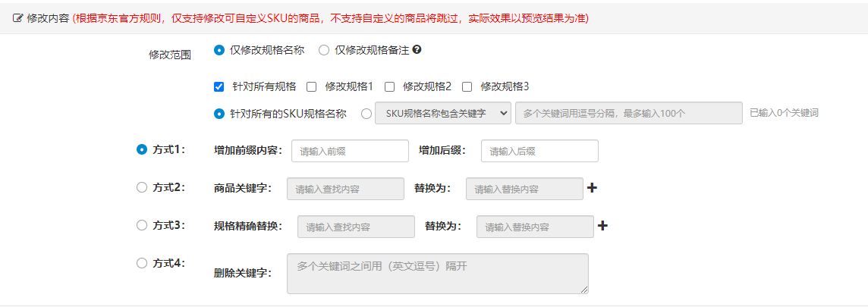
Task: Focus the 请输入后缀 suffix input field
Action: tap(539, 151)
